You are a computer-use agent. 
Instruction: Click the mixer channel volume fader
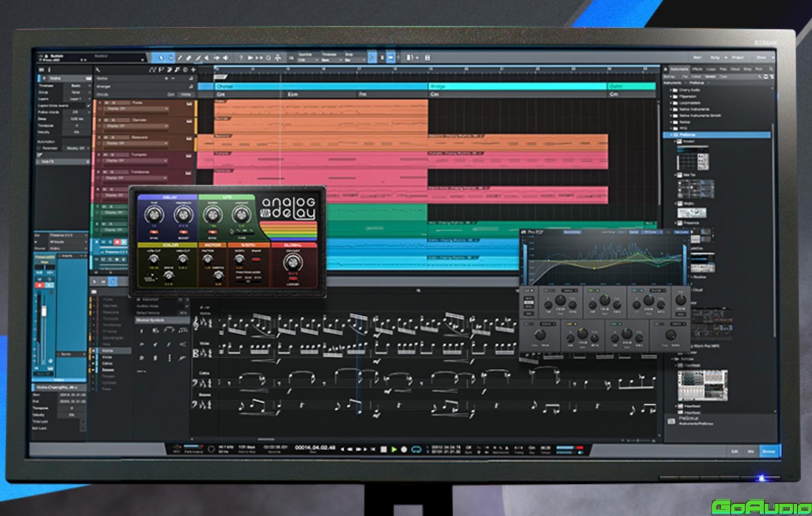(x=44, y=311)
